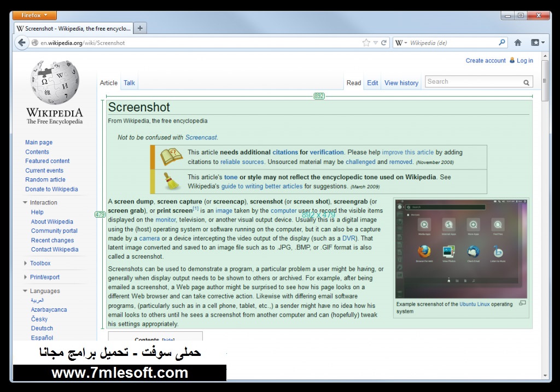Open the orange Firefox menu button

click(x=34, y=15)
